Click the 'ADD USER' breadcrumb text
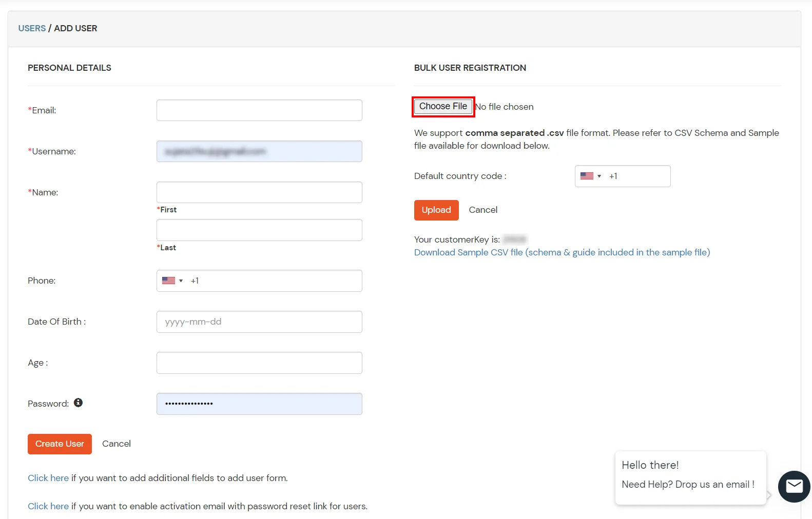 point(75,28)
